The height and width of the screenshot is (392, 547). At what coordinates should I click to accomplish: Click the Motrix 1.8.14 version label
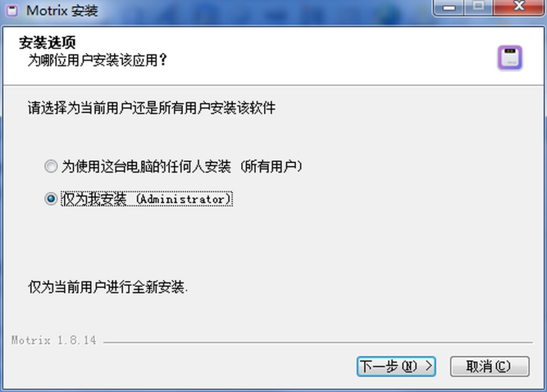point(54,340)
